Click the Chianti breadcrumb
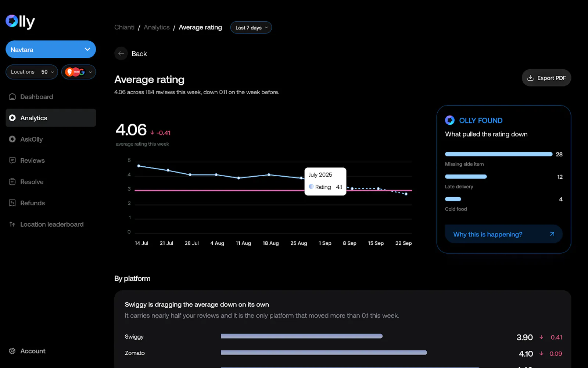The image size is (588, 368). click(124, 28)
